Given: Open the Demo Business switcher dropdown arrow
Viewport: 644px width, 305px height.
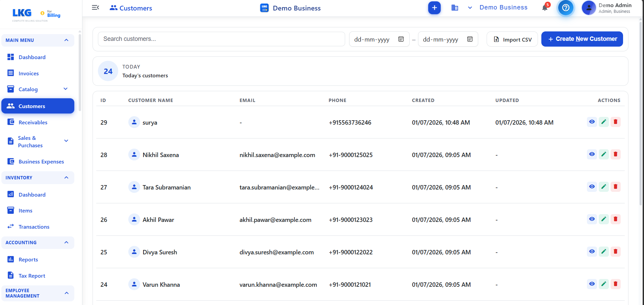Looking at the screenshot, I should click(x=470, y=7).
